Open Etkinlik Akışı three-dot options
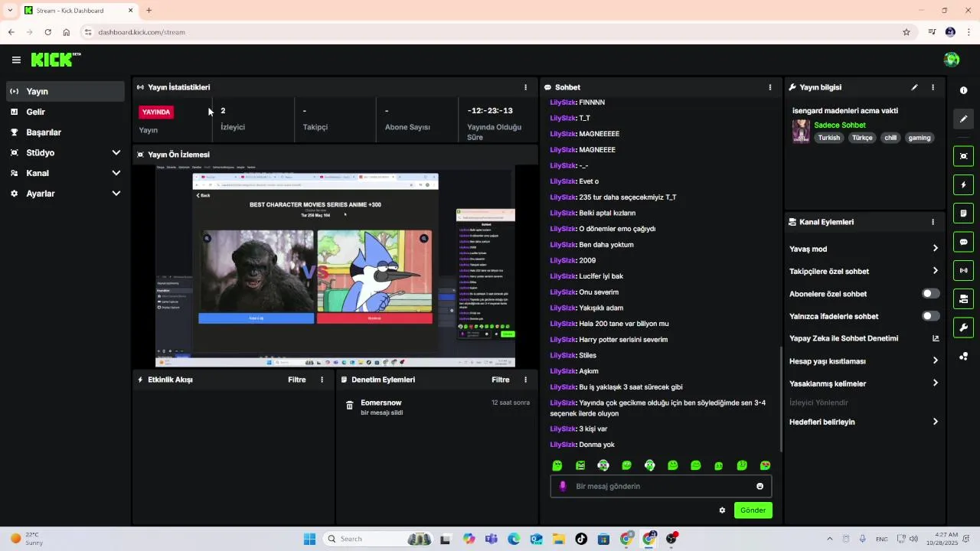Screen dimensions: 980x551 click(x=322, y=380)
